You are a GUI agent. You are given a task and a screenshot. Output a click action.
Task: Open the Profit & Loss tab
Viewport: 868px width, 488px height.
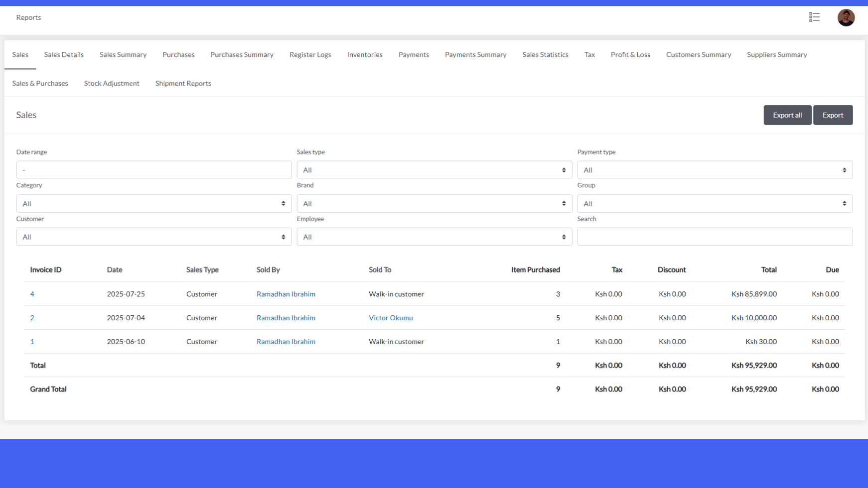(x=630, y=55)
